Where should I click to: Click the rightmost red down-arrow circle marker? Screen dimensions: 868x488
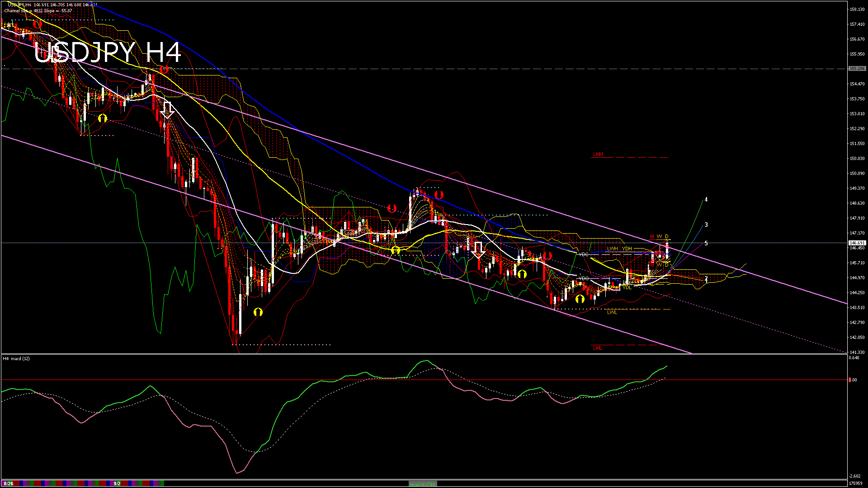click(x=547, y=256)
